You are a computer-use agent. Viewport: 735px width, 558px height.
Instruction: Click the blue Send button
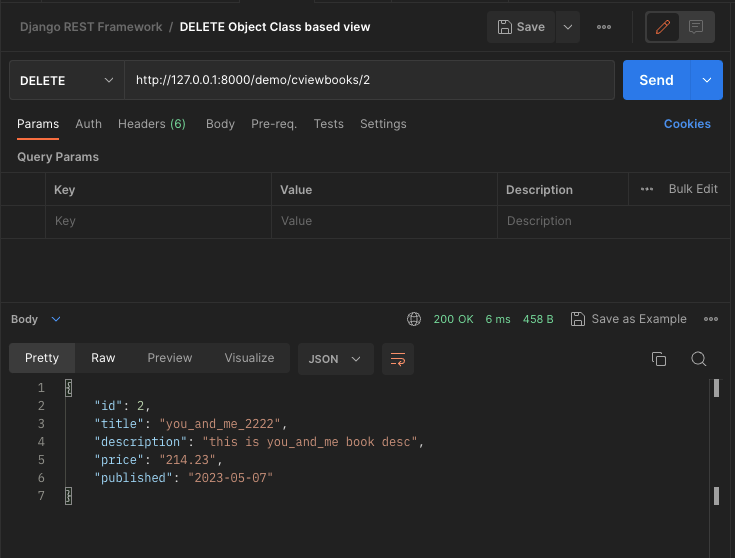(656, 80)
